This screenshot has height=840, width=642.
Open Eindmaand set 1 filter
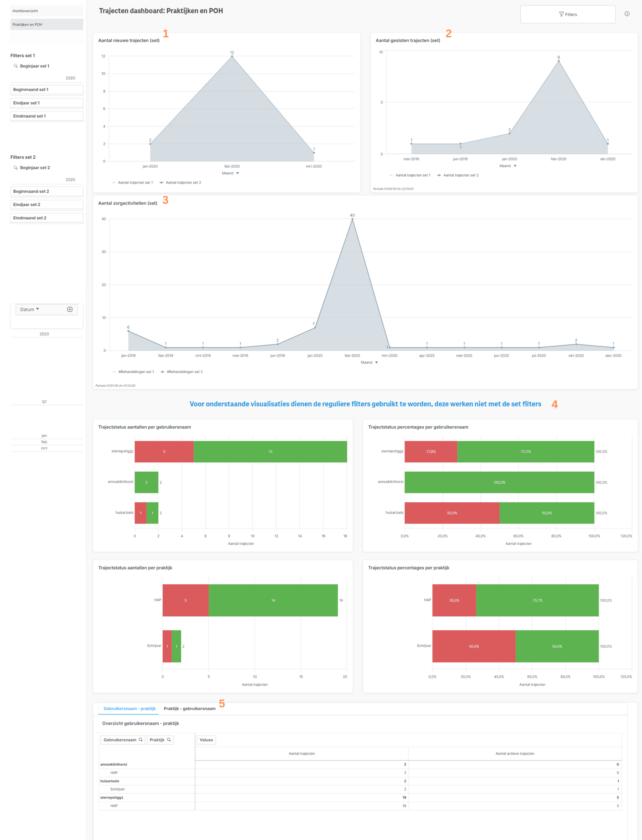click(x=47, y=116)
